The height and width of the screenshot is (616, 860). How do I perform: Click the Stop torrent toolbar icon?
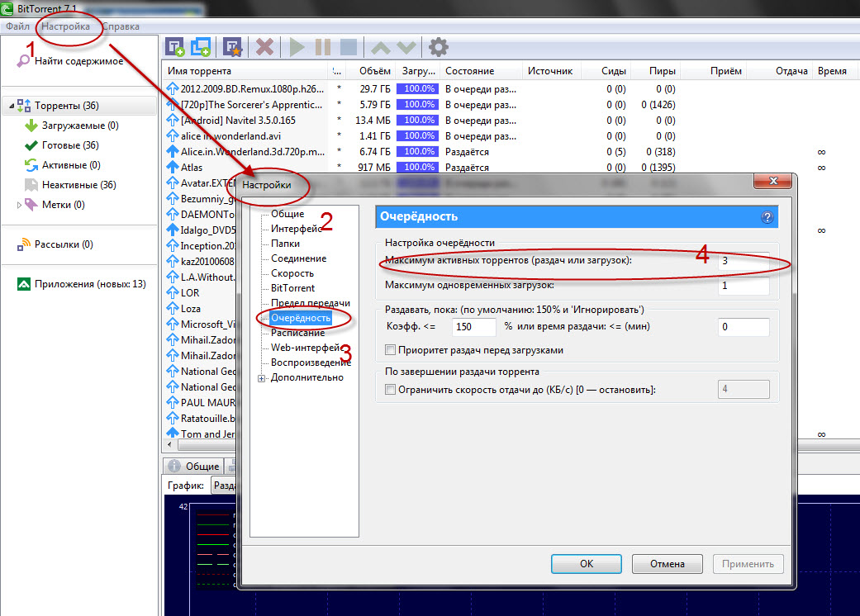tap(349, 47)
